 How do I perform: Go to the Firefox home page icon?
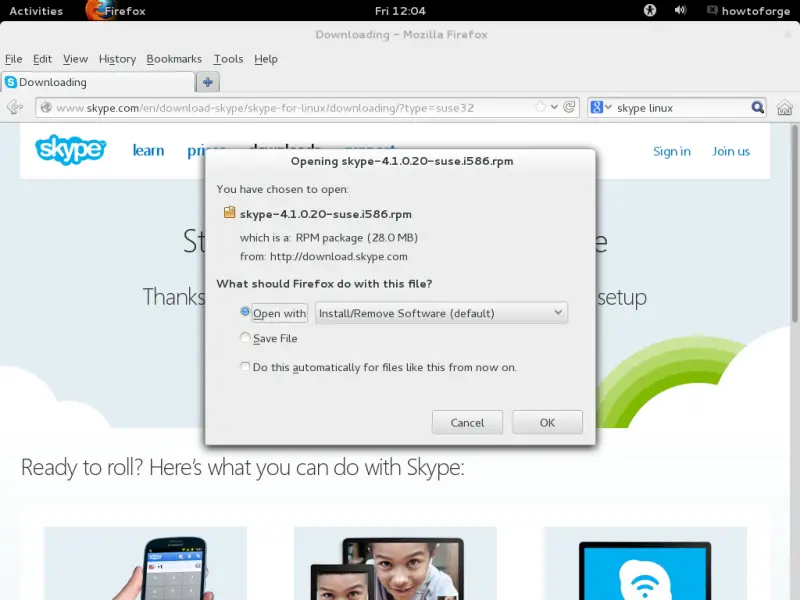click(785, 108)
